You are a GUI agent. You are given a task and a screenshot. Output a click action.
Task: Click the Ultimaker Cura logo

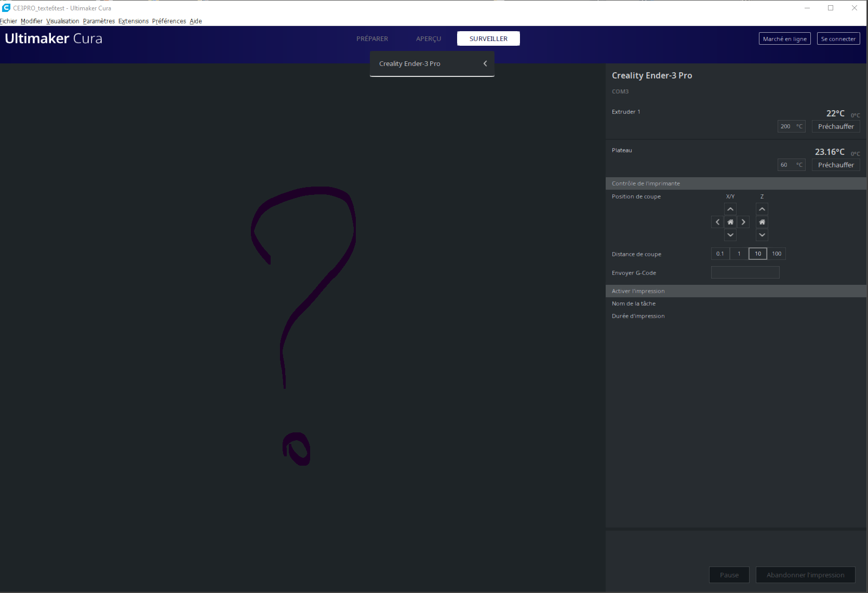[x=54, y=38]
